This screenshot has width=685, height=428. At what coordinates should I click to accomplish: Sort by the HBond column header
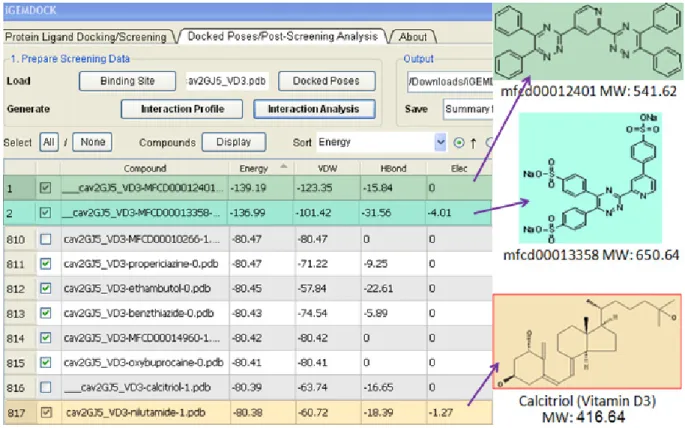pos(393,168)
